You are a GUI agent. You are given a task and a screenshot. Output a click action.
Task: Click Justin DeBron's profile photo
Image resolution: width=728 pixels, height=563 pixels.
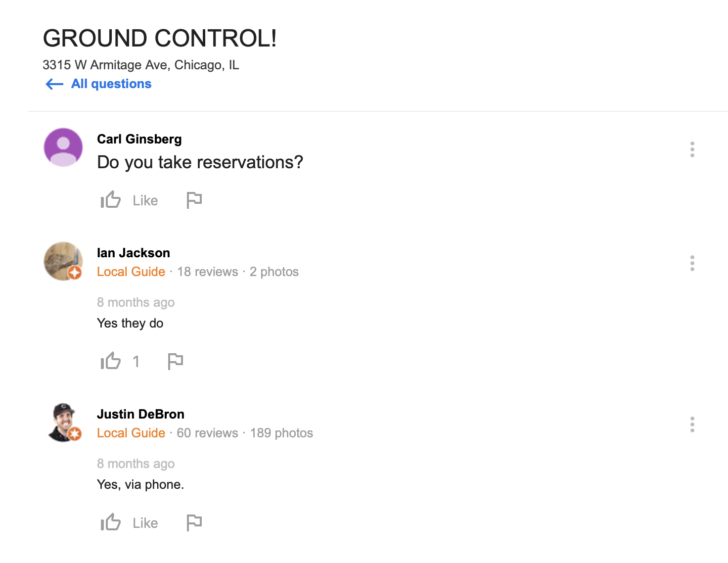coord(63,422)
